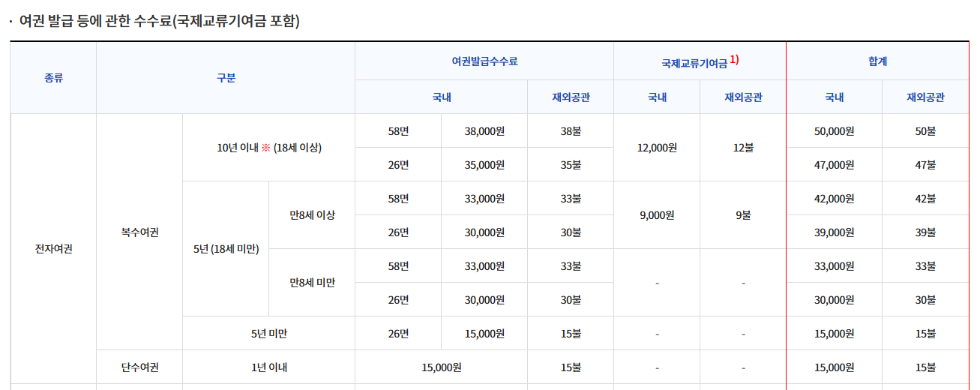Click the footnote marker 1) beside 국제교류기여금
Viewport: 980px width, 390px height.
coord(734,60)
